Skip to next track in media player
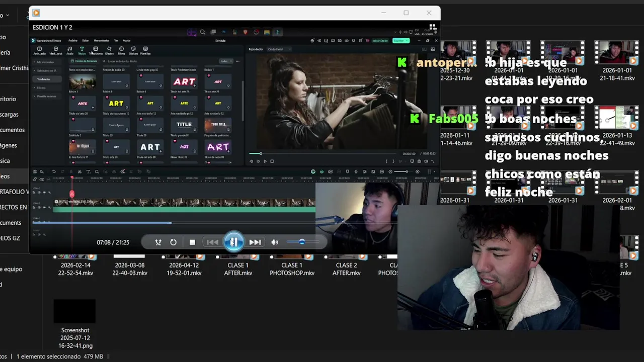The height and width of the screenshot is (362, 644). click(x=255, y=242)
